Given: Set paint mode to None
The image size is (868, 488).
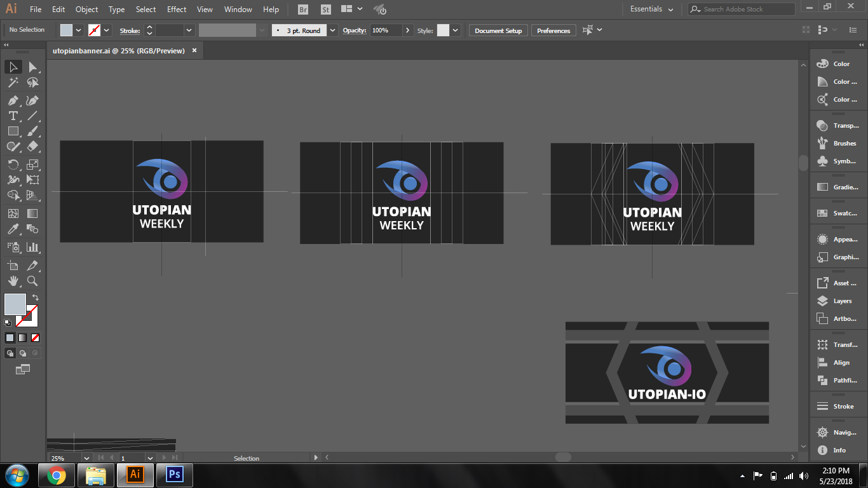Looking at the screenshot, I should click(36, 337).
